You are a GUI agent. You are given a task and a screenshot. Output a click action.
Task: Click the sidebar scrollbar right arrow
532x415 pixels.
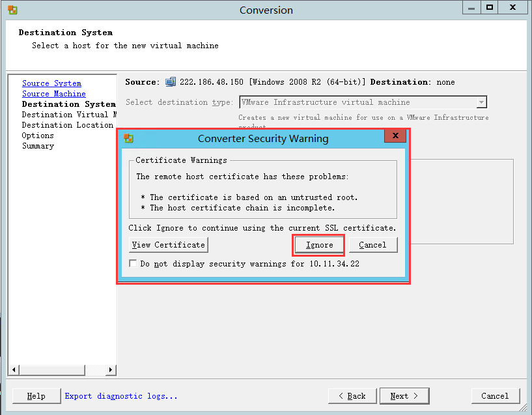(110, 369)
